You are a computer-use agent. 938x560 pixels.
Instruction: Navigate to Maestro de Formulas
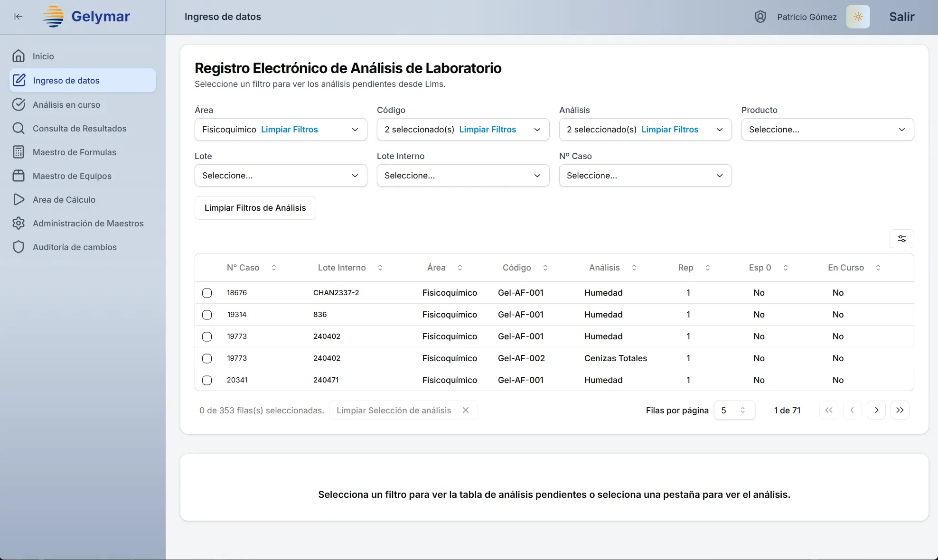tap(74, 152)
